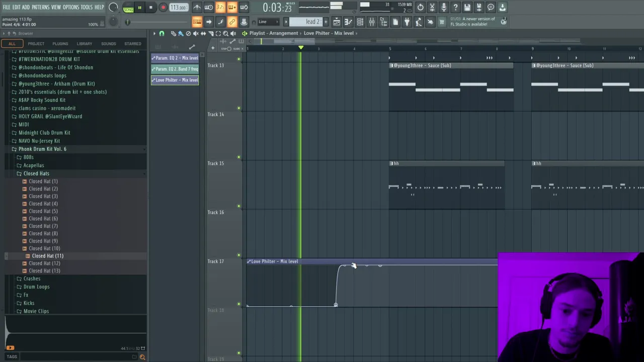Viewport: 644px width, 362px height.
Task: Open the one-click audio recording microphone icon
Action: [x=444, y=8]
